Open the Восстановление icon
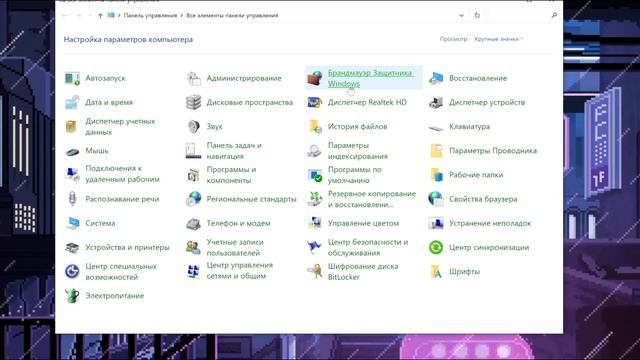The height and width of the screenshot is (360, 640). pyautogui.click(x=436, y=78)
